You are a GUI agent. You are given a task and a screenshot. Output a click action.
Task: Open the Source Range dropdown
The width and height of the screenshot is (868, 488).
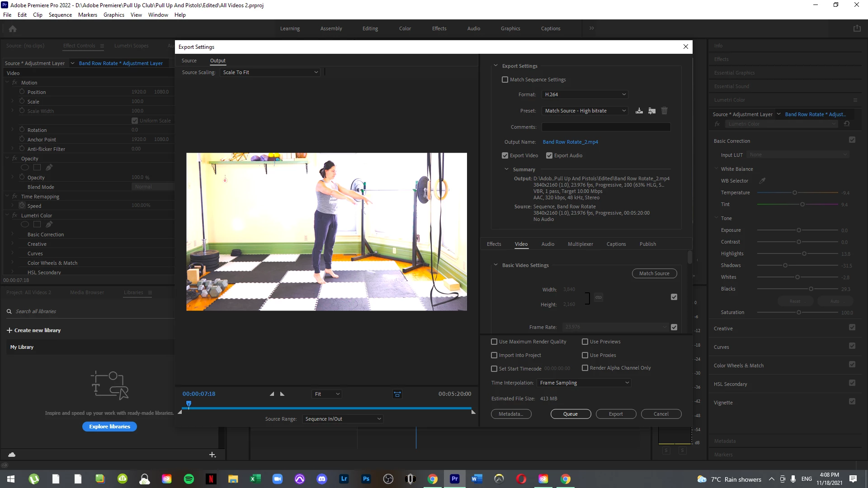point(343,419)
